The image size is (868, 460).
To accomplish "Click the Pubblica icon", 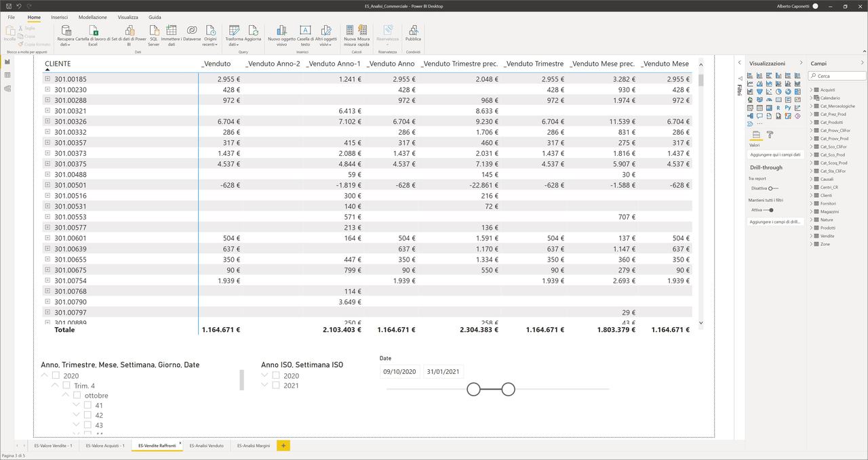I will pos(413,31).
